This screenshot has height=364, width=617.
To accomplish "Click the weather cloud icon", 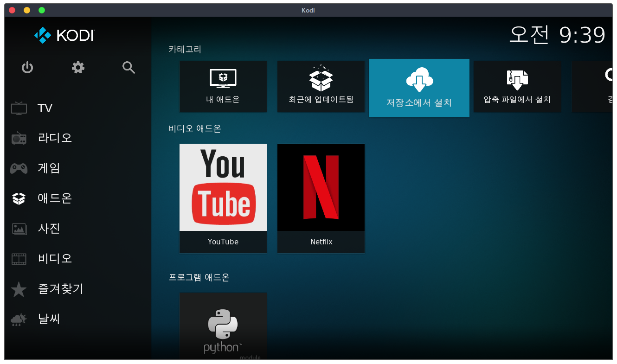I will (19, 319).
